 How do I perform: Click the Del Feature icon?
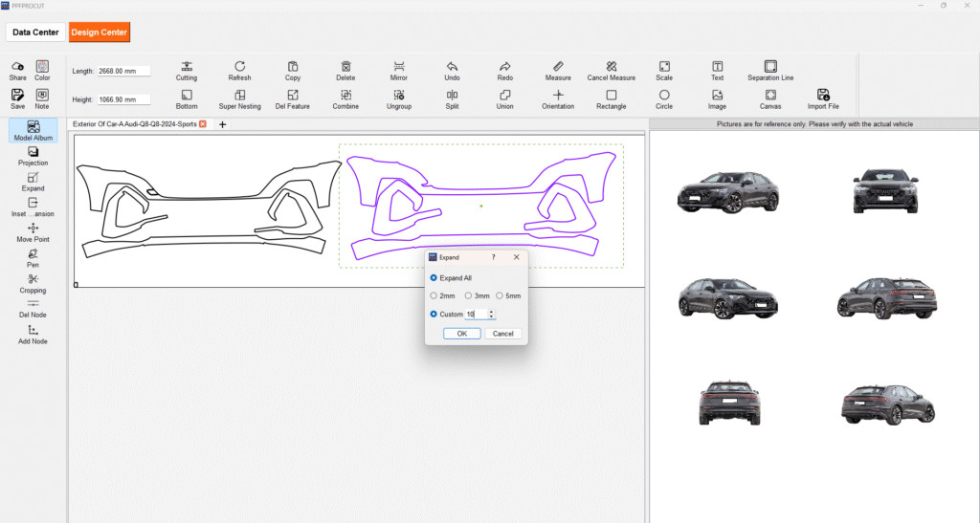(293, 95)
